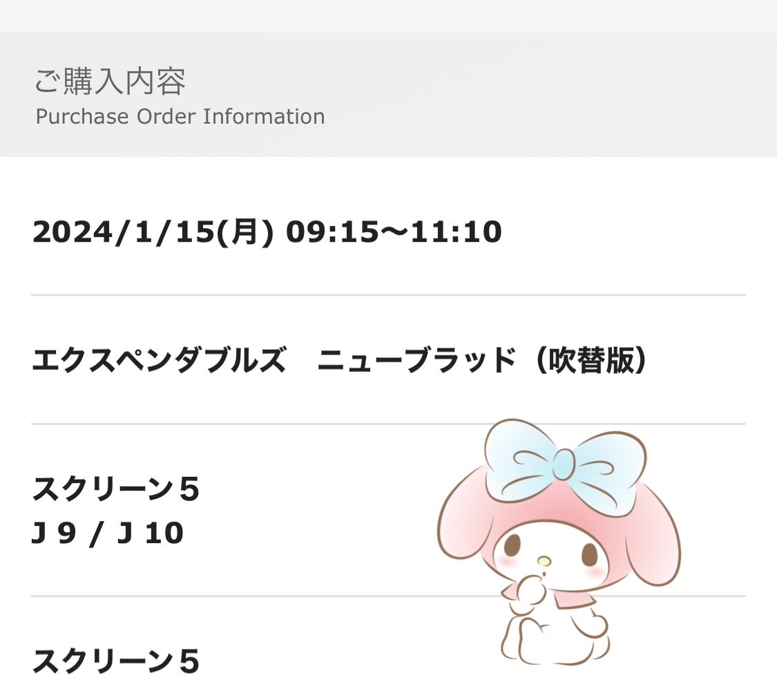Viewport: 777px width, 700px height.
Task: Click the Purchase Order Information subtitle
Action: (180, 117)
